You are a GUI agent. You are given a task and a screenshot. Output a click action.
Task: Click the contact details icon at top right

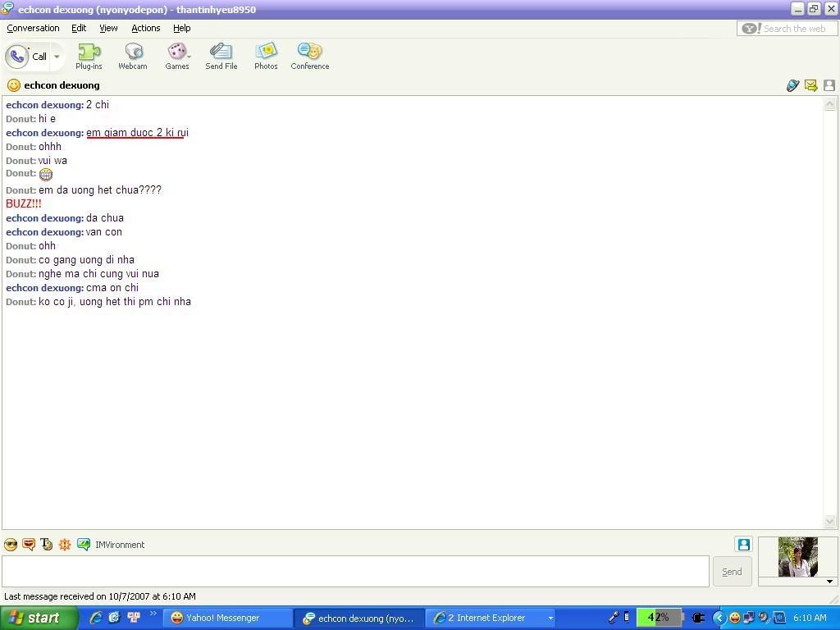pos(829,85)
